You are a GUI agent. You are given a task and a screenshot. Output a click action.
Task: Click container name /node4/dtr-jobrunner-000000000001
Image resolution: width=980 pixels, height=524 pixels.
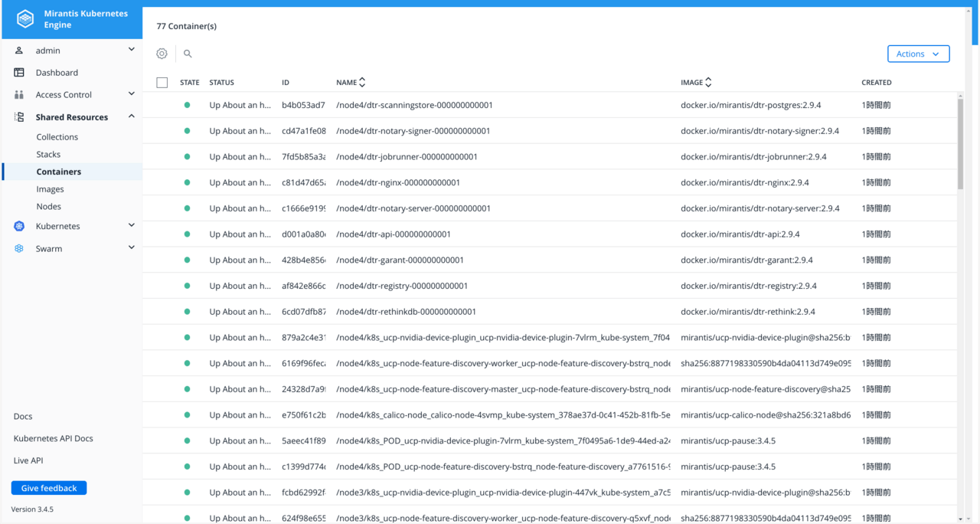(x=407, y=156)
